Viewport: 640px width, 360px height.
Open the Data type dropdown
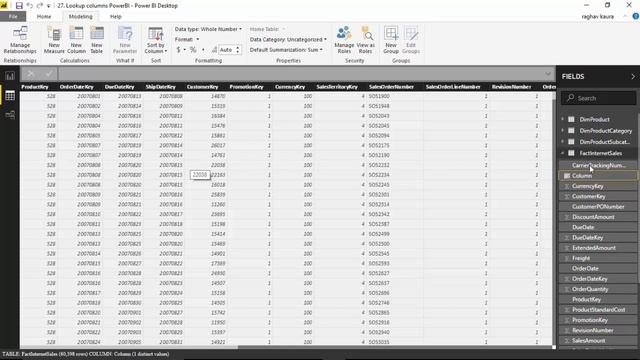click(x=208, y=29)
